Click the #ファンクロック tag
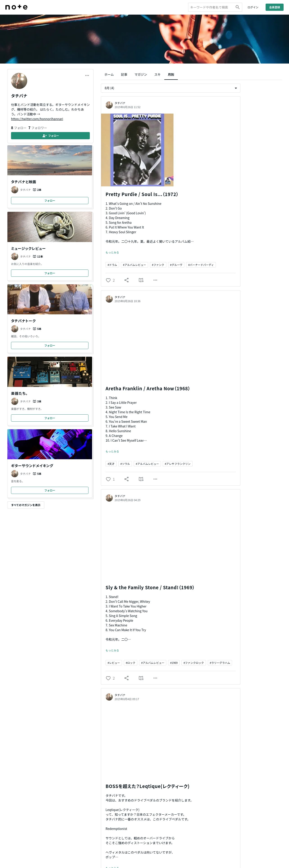This screenshot has width=289, height=868. 193,663
